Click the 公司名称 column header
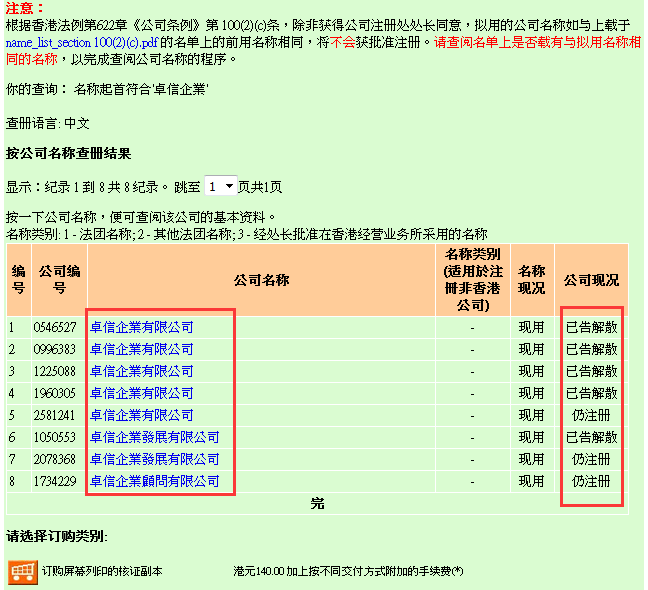Screen dimensions: 648x590 (261, 280)
